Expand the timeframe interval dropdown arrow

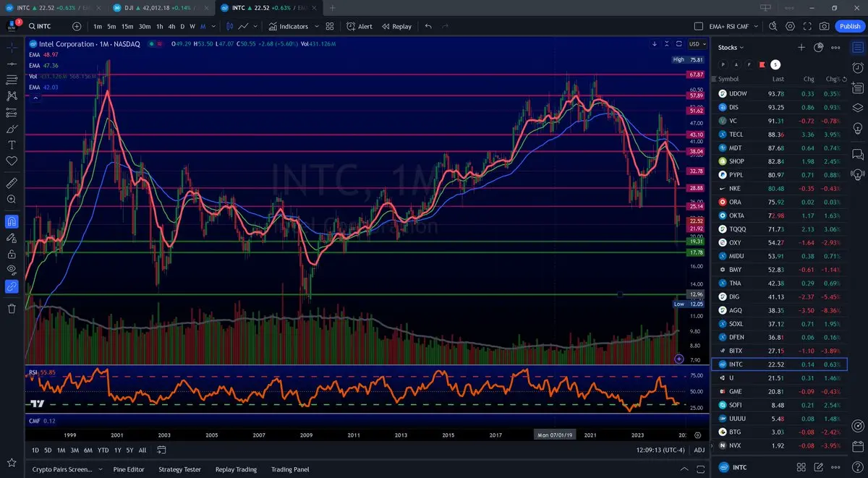coord(215,26)
